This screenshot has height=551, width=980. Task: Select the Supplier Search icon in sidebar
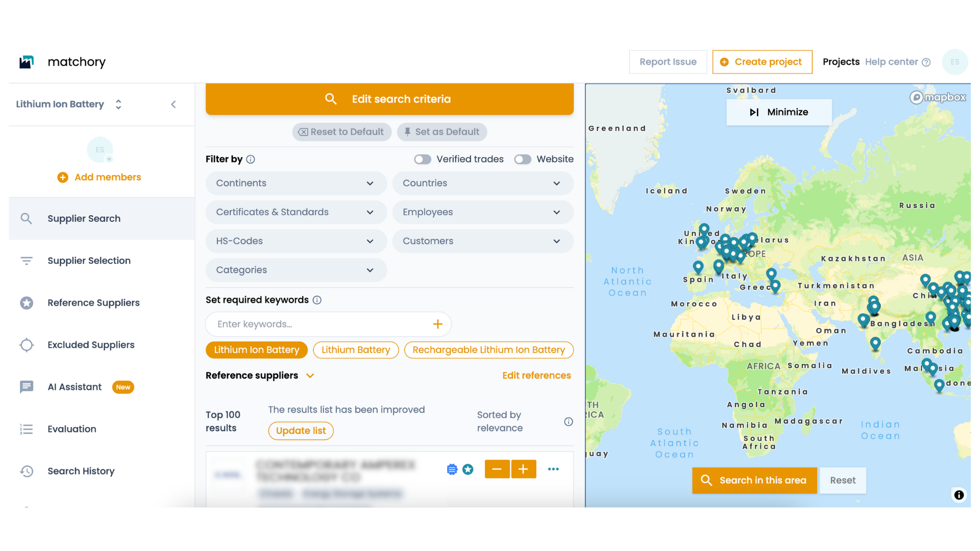click(26, 218)
